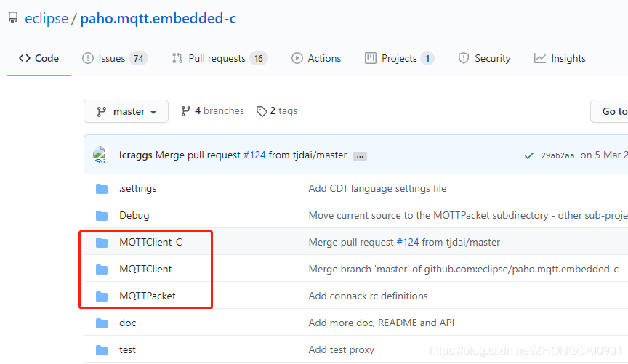Click the MQTTClient folder icon
628x364 pixels.
[102, 269]
